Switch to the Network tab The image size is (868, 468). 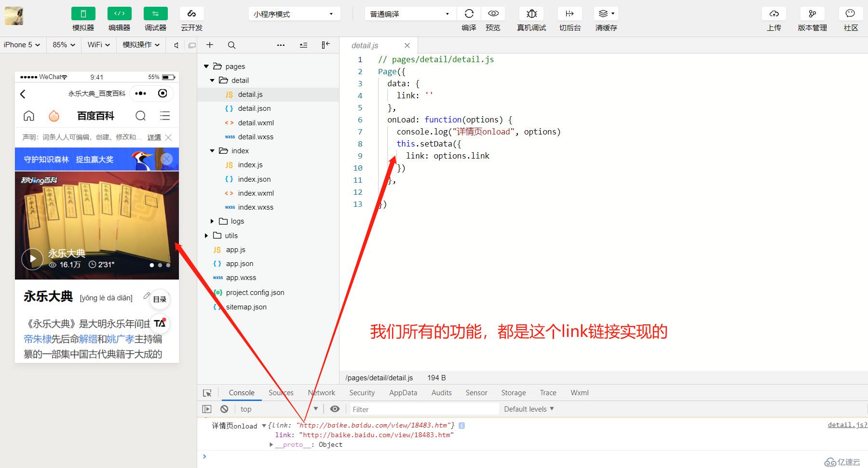pos(321,393)
